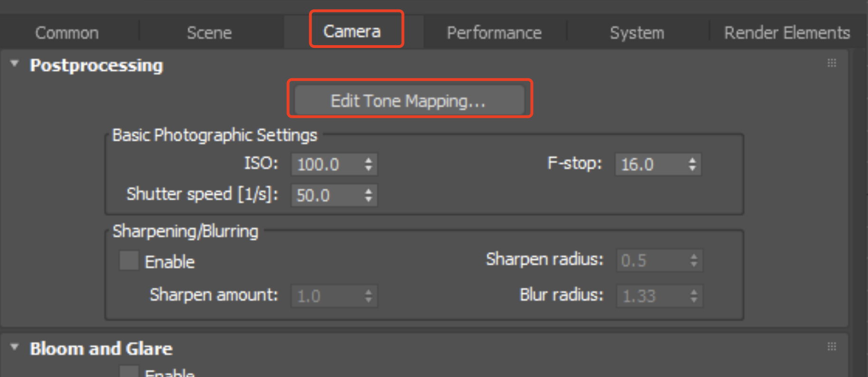
Task: Switch to the System tab
Action: [637, 33]
